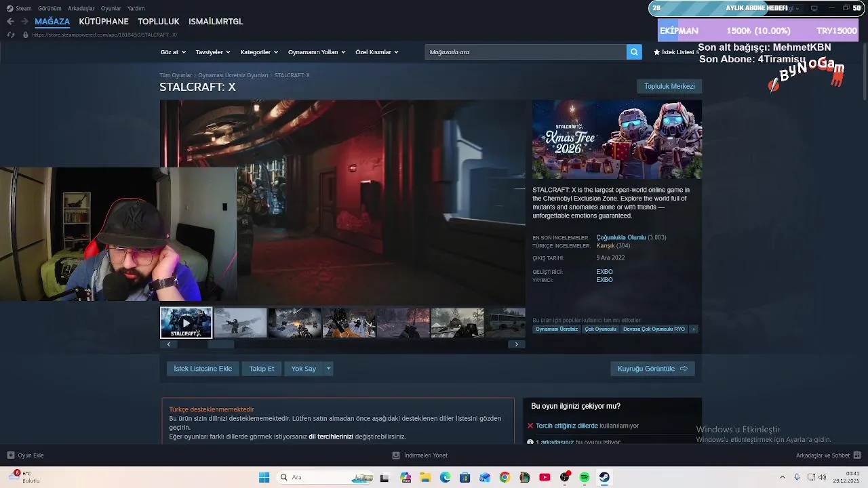The width and height of the screenshot is (868, 488).
Task: Click the microphone tray icon
Action: 797,477
